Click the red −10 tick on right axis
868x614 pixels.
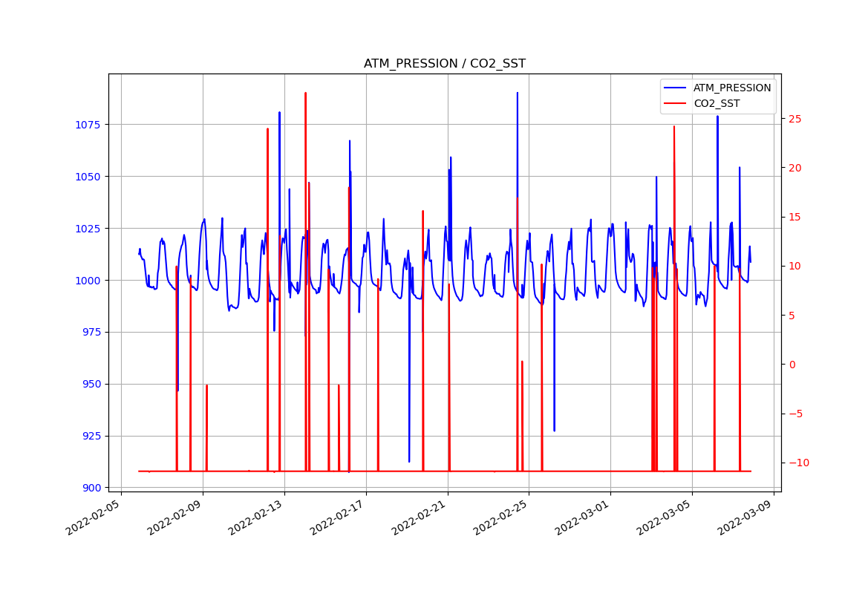click(796, 463)
